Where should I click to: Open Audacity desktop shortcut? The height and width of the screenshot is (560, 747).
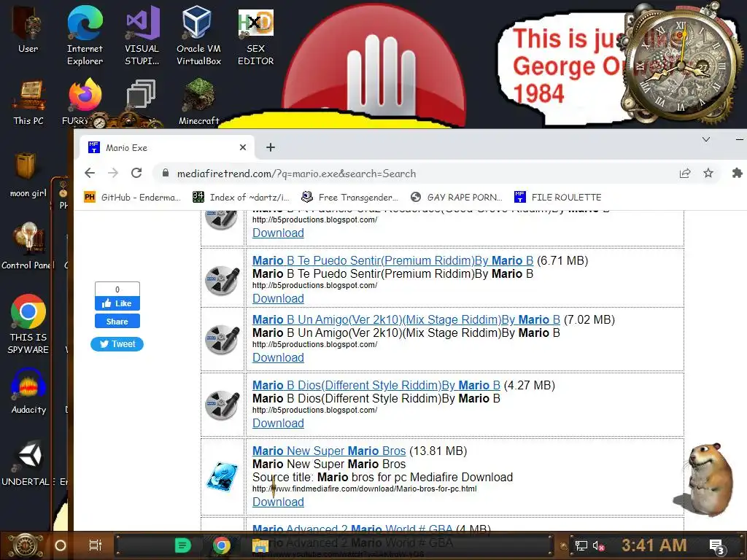[28, 391]
